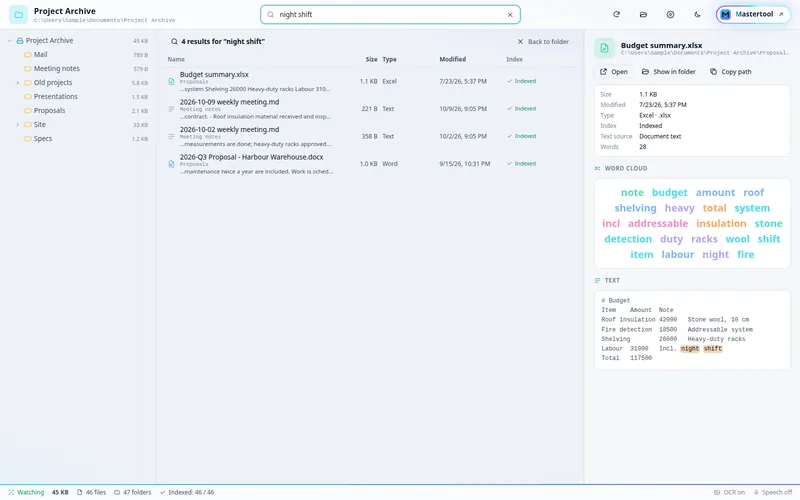The width and height of the screenshot is (800, 500).
Task: Sort results by Name column
Action: 176,59
